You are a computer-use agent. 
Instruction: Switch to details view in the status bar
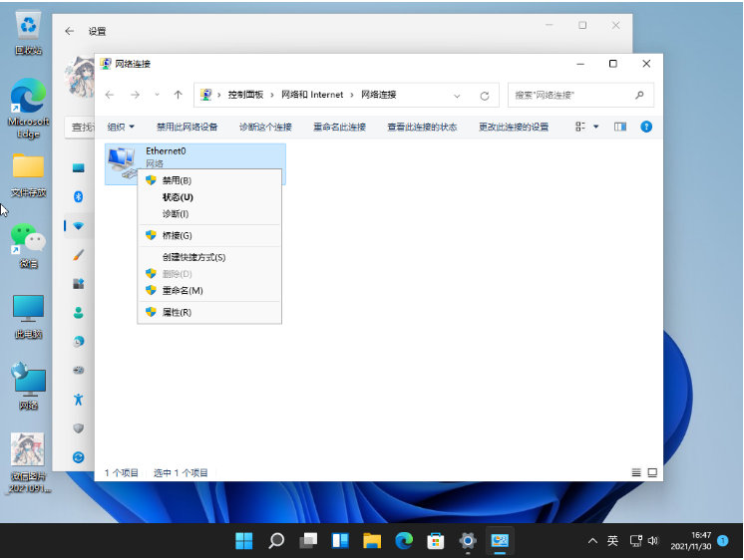tap(636, 472)
